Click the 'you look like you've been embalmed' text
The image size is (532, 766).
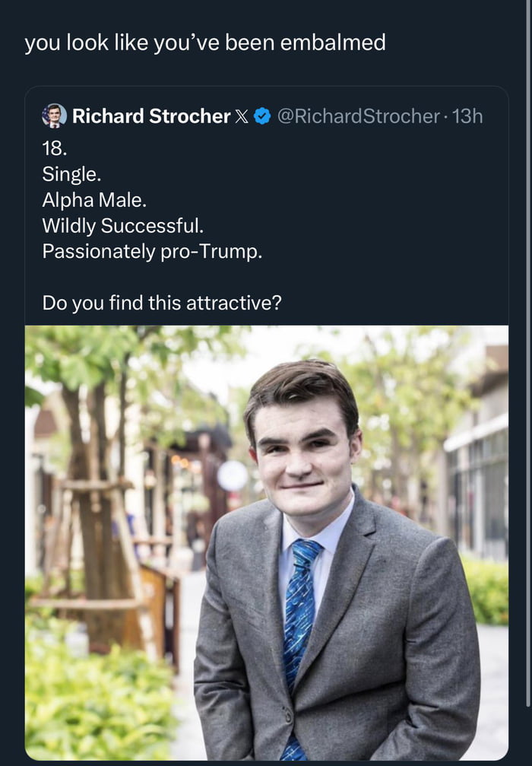point(204,43)
